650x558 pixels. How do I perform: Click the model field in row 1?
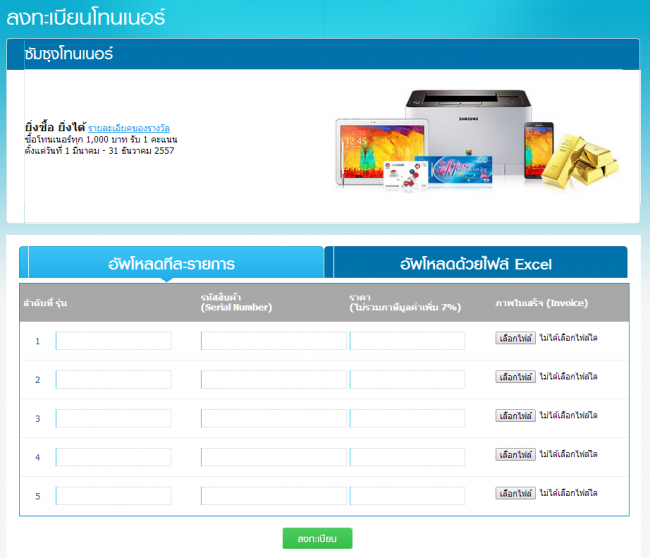tap(113, 341)
